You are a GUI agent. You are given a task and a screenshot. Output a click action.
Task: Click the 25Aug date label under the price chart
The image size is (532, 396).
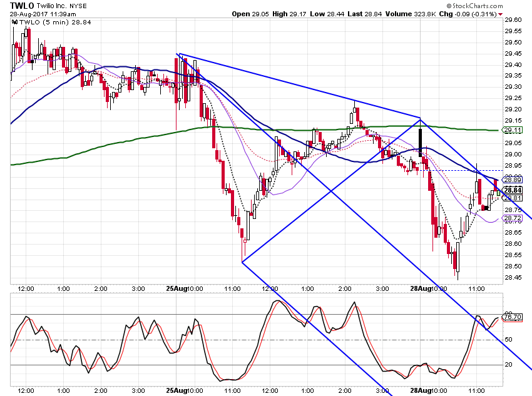point(176,288)
